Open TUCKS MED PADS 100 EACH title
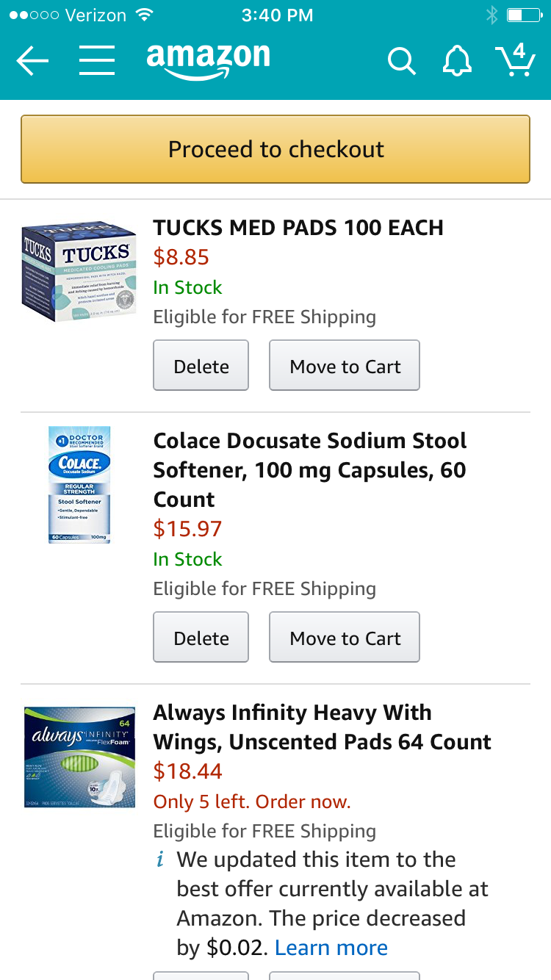 tap(298, 228)
